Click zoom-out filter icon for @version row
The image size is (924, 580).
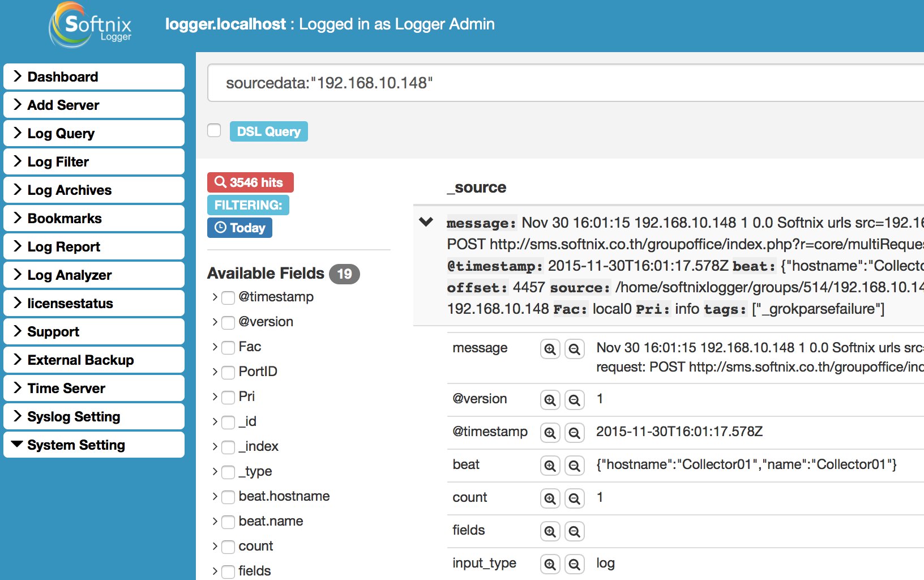click(574, 400)
